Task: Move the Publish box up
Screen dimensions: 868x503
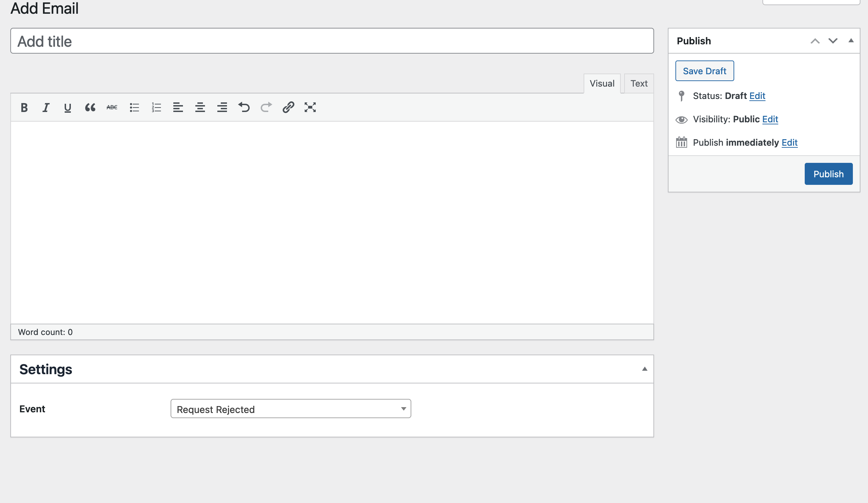Action: [815, 41]
